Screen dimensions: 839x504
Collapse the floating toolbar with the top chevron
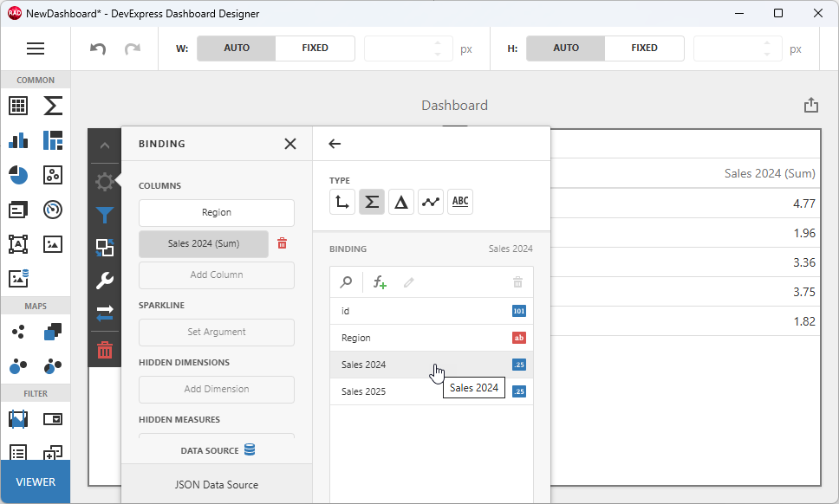pos(104,145)
